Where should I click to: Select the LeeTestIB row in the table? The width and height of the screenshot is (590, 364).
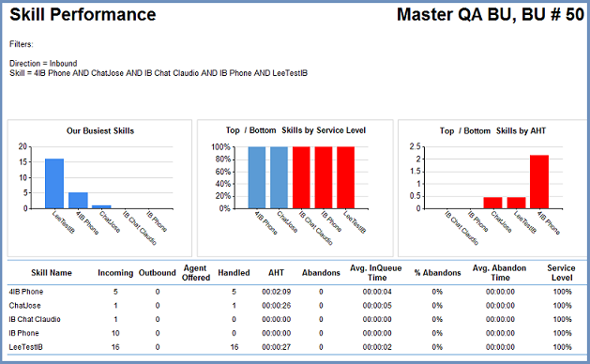(297, 347)
